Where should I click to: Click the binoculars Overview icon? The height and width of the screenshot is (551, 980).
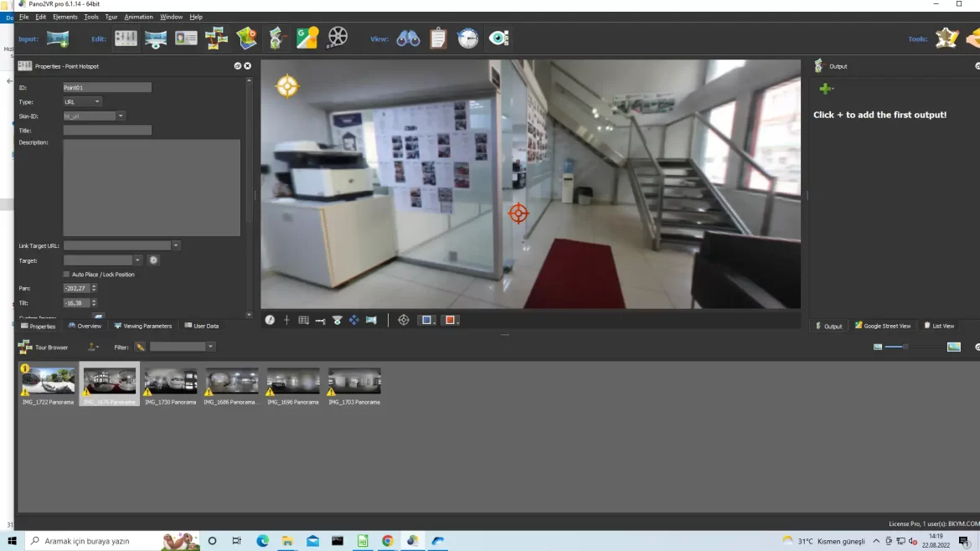point(408,39)
